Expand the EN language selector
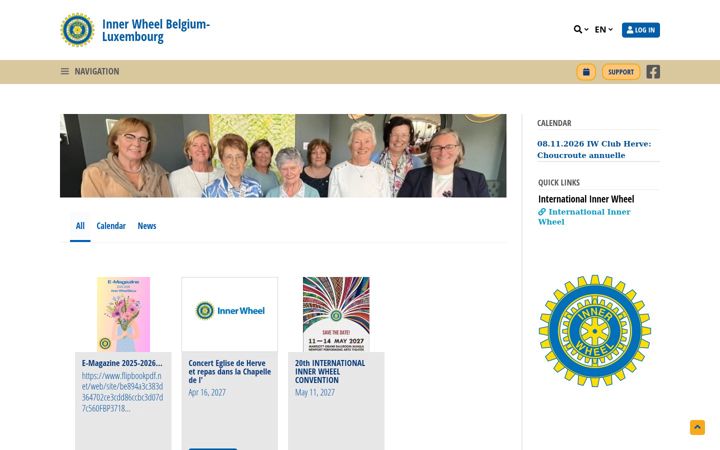The image size is (720, 450). [603, 29]
